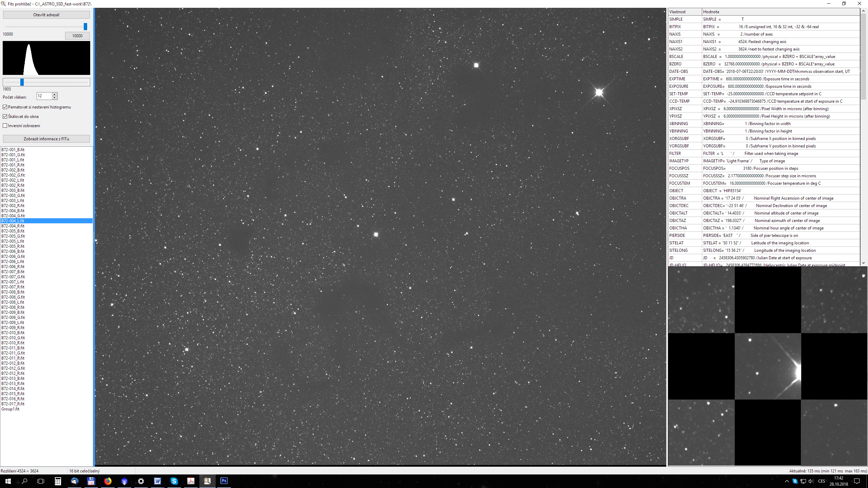Launch Firefox from the taskbar
The width and height of the screenshot is (868, 488).
[x=108, y=481]
